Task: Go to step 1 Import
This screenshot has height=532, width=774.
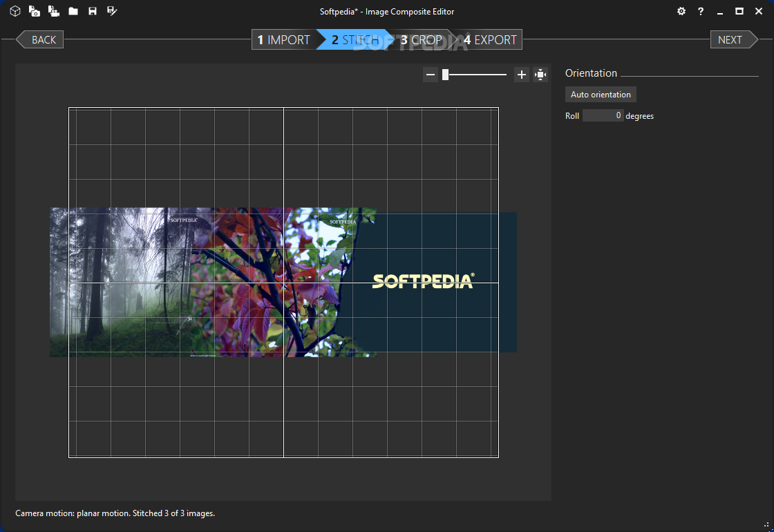Action: (284, 39)
